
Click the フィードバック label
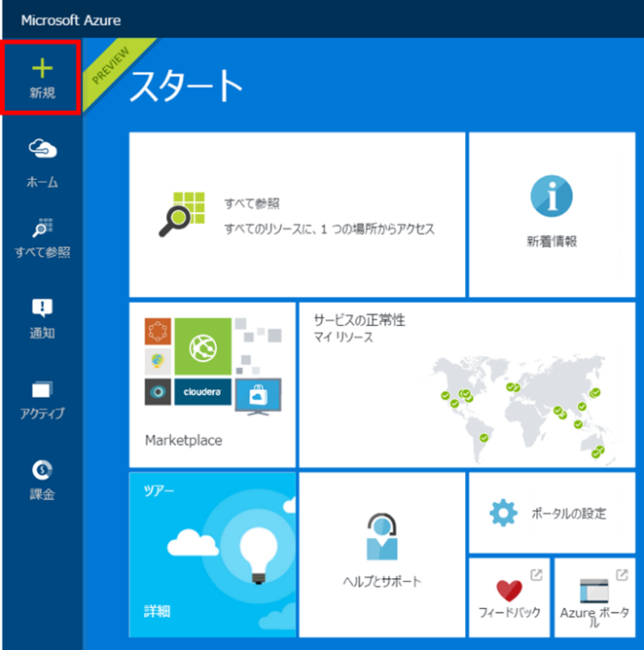coord(509,613)
